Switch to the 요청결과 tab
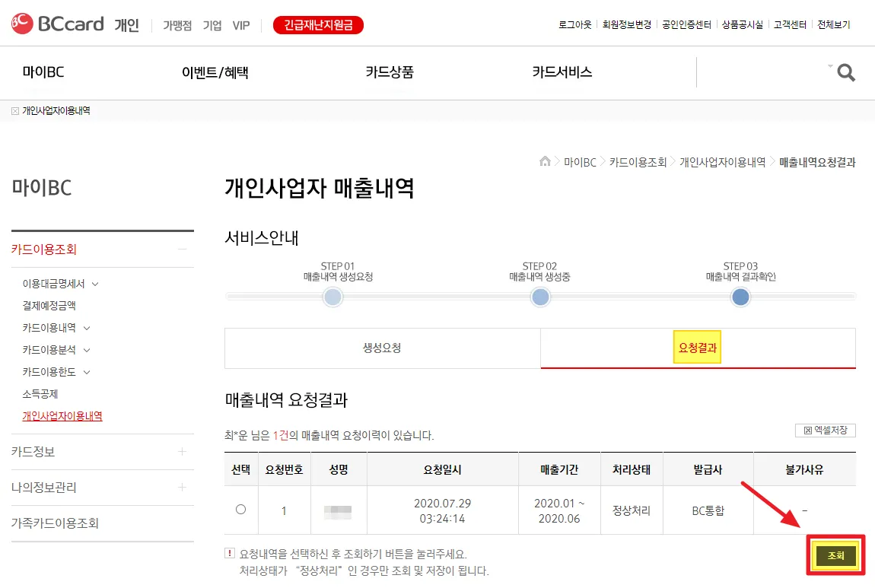Image resolution: width=875 pixels, height=588 pixels. [698, 348]
